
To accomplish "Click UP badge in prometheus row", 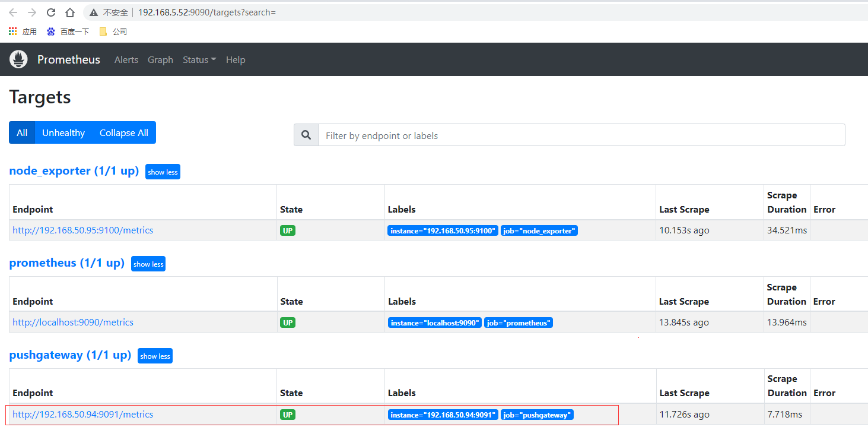I will point(288,322).
